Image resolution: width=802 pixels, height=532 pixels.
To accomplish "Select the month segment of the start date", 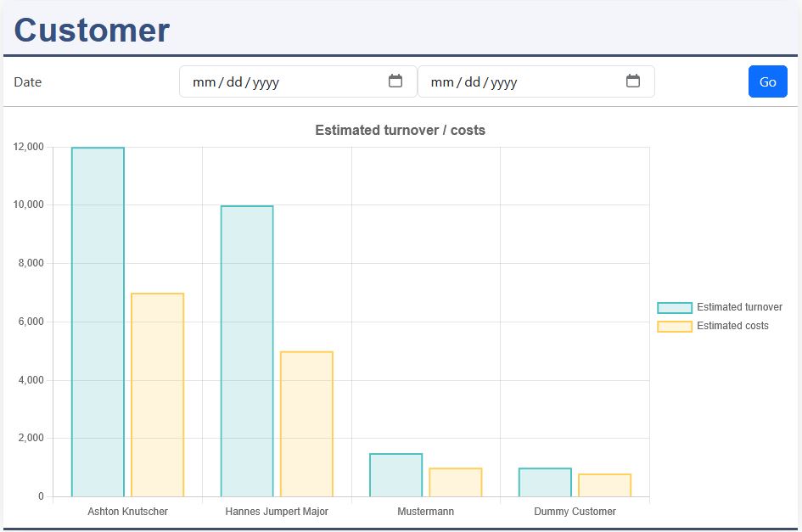I will 204,82.
